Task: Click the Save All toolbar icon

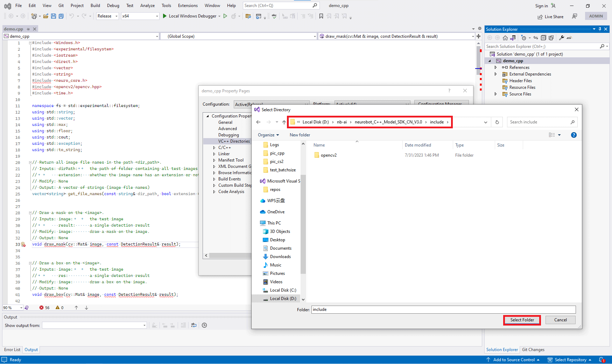Action: click(x=61, y=16)
